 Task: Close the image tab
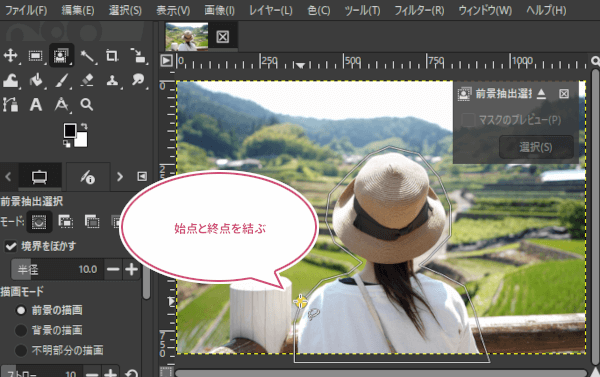click(x=222, y=37)
